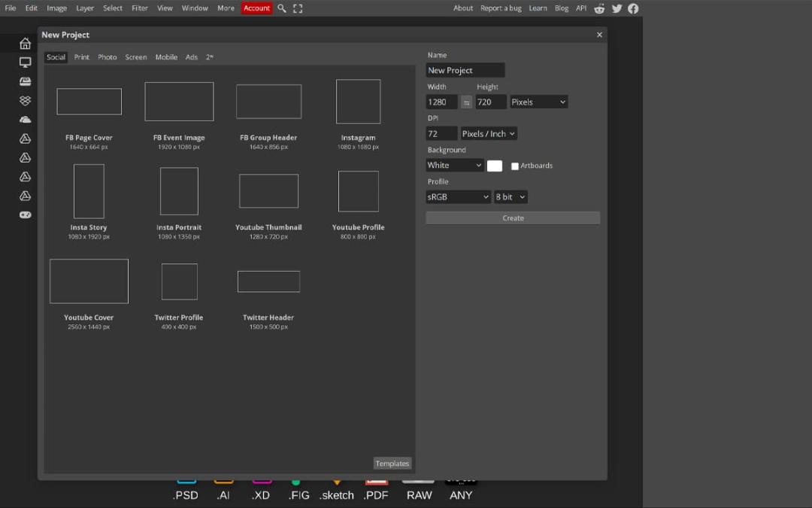Click the Templates button

392,464
